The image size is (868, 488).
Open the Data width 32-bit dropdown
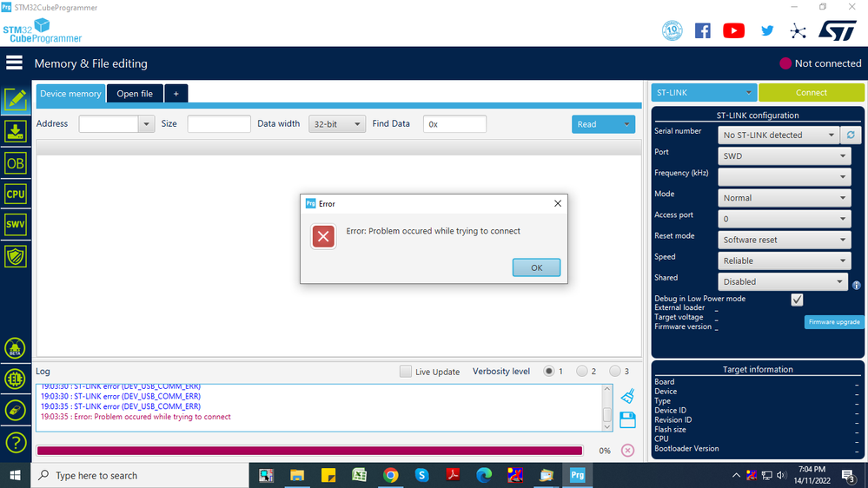[336, 124]
